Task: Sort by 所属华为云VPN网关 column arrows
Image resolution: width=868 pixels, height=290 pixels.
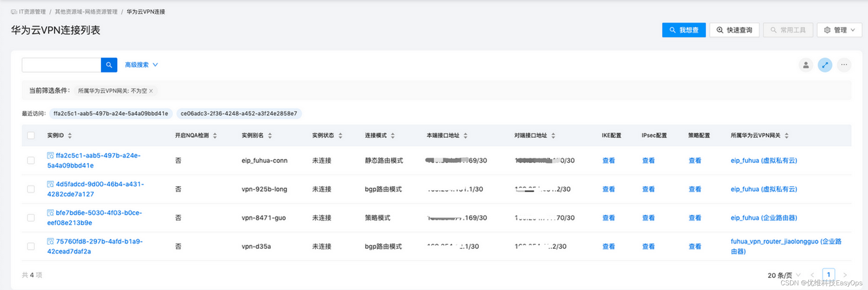Action: 786,136
